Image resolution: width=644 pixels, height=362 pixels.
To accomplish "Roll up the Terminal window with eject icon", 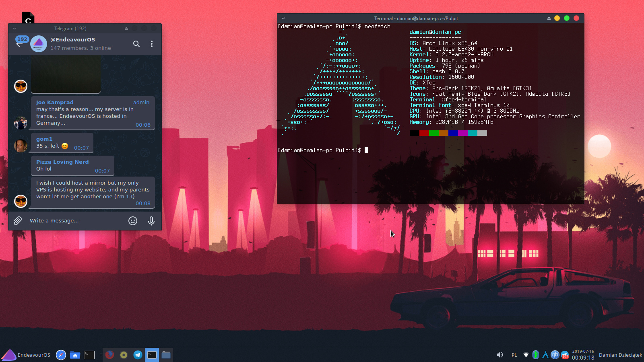I will point(549,19).
